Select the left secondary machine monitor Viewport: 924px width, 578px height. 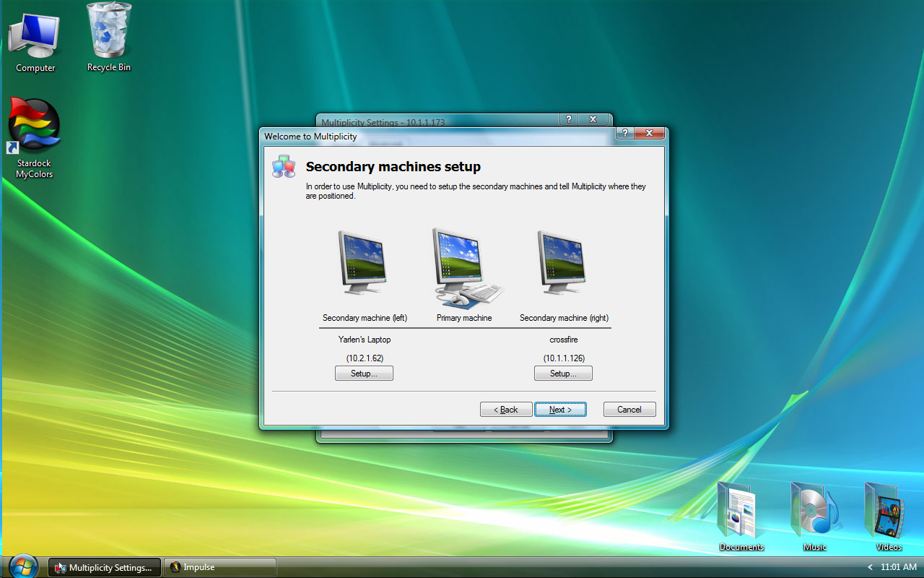coord(362,263)
